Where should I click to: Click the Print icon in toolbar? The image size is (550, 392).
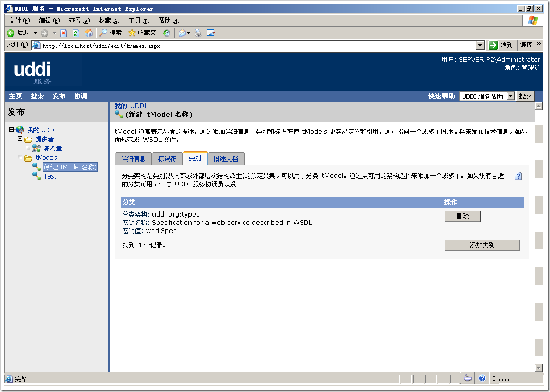point(198,33)
